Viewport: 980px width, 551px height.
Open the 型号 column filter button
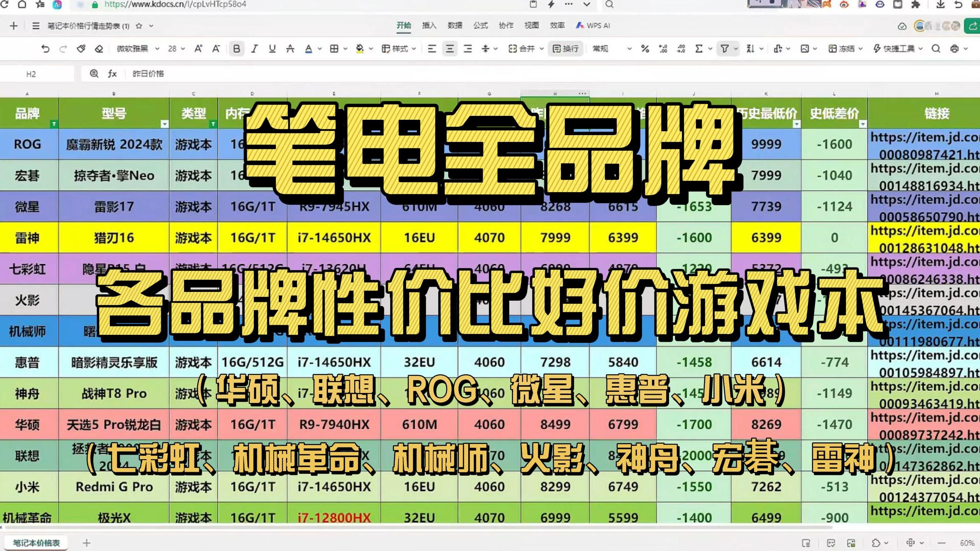click(165, 124)
